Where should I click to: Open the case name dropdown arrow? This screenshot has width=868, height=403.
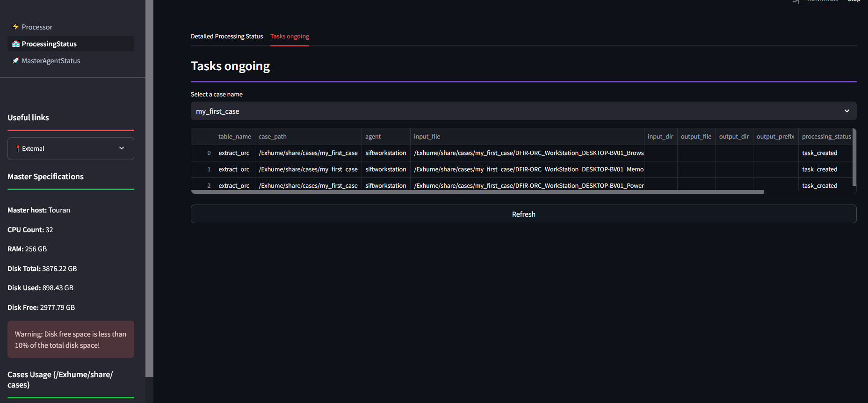click(x=847, y=111)
